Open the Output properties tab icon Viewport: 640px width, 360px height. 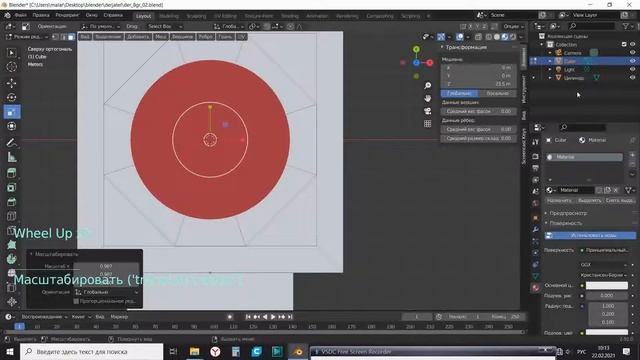pos(536,168)
